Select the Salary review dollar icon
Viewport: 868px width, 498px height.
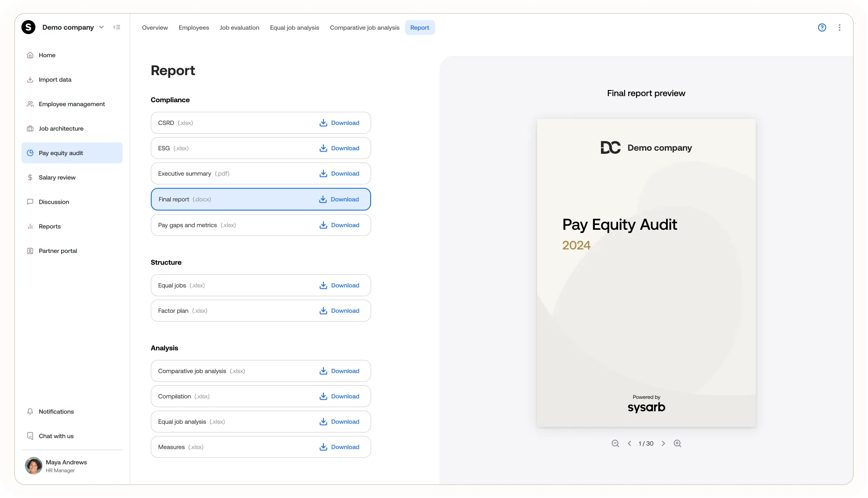[30, 177]
